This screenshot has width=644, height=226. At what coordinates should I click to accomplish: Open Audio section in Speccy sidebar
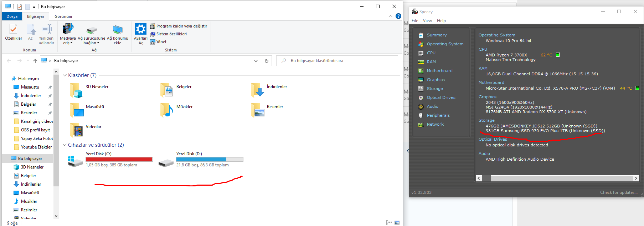point(432,106)
